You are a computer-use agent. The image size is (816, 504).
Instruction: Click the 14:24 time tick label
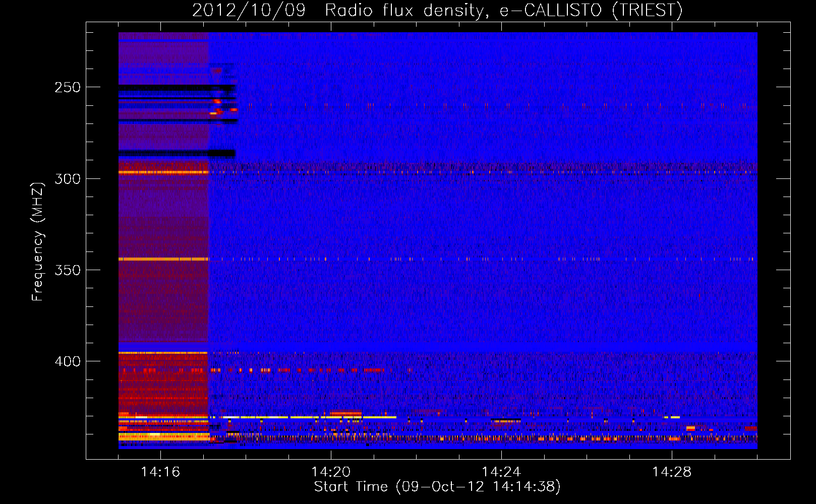coord(501,472)
